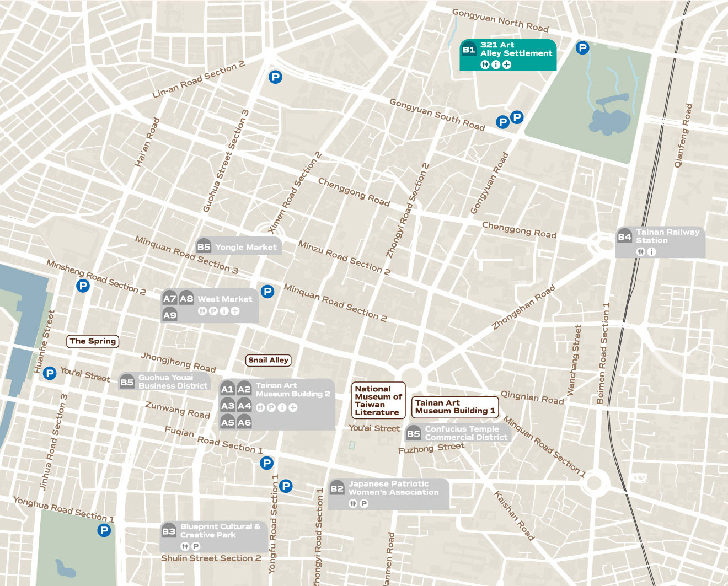
Task: Click the Blueprint Cultural & Creative Park name
Action: coord(220,531)
